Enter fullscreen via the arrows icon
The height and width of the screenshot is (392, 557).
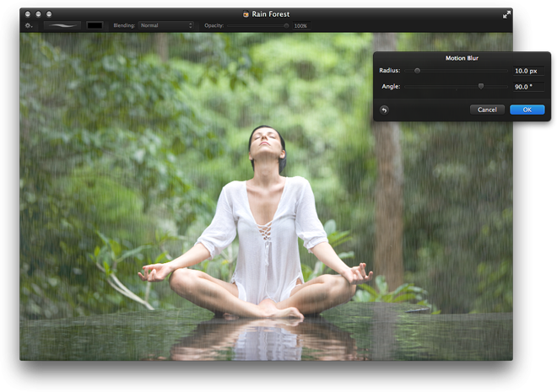pyautogui.click(x=506, y=14)
